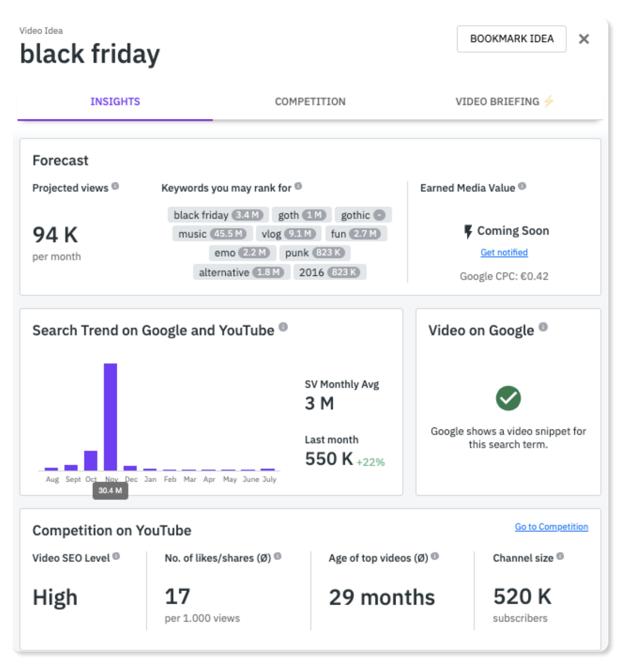Click the Google CPC: €0.42 text
This screenshot has height=672, width=623.
tap(504, 276)
